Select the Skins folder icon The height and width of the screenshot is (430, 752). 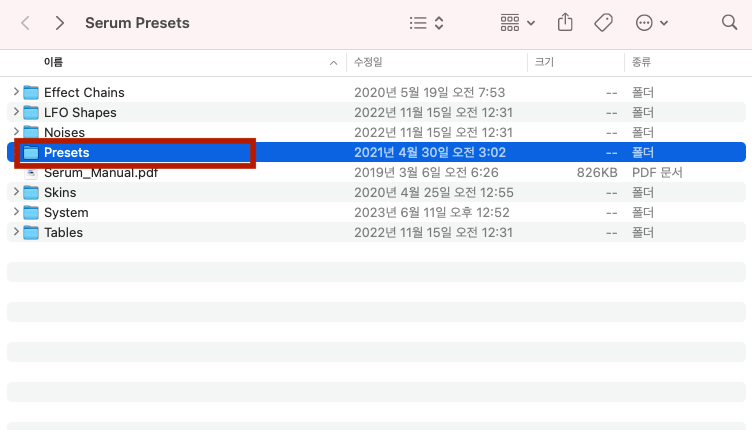tap(31, 192)
